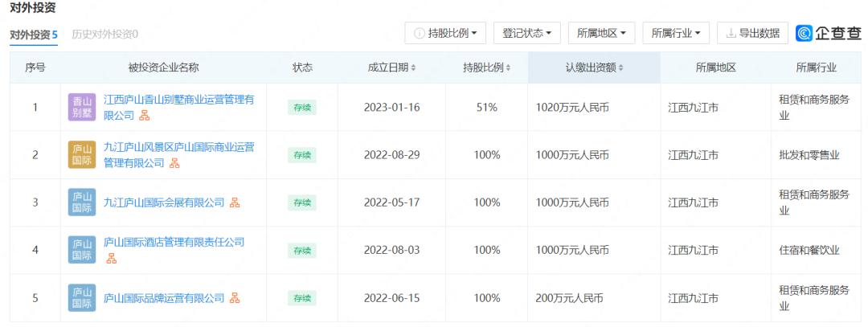Click the yellow 庐山国际 company logo in row 2
Image resolution: width=868 pixels, height=327 pixels.
(x=82, y=155)
